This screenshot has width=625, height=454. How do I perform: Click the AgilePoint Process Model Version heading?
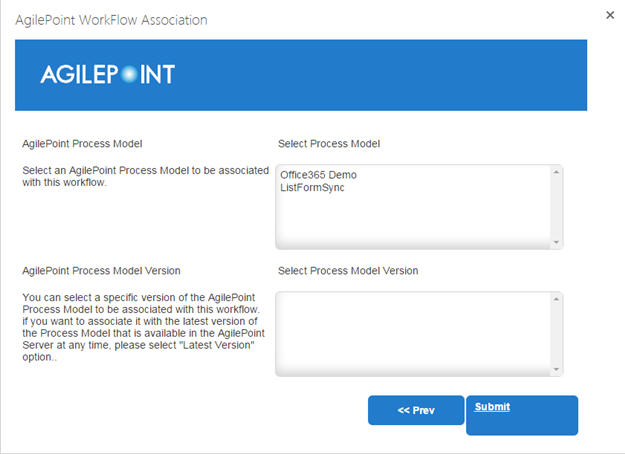coord(101,271)
